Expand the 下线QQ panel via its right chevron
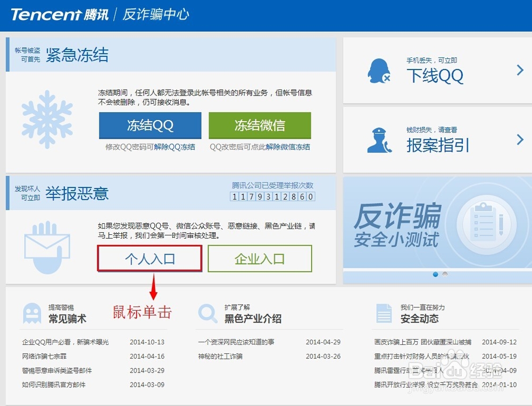532x406 pixels. 520,70
